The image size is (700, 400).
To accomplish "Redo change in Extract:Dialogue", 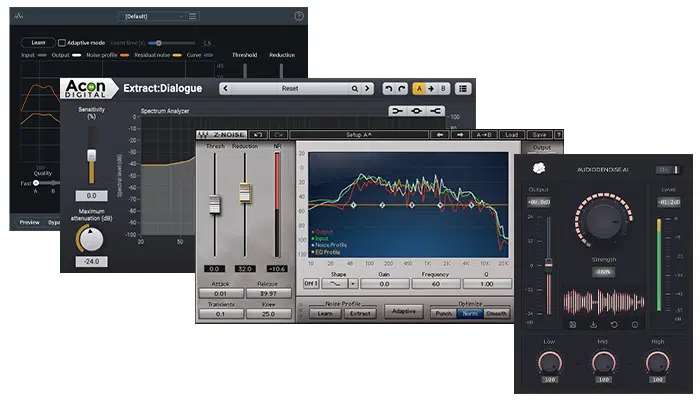I will 401,88.
